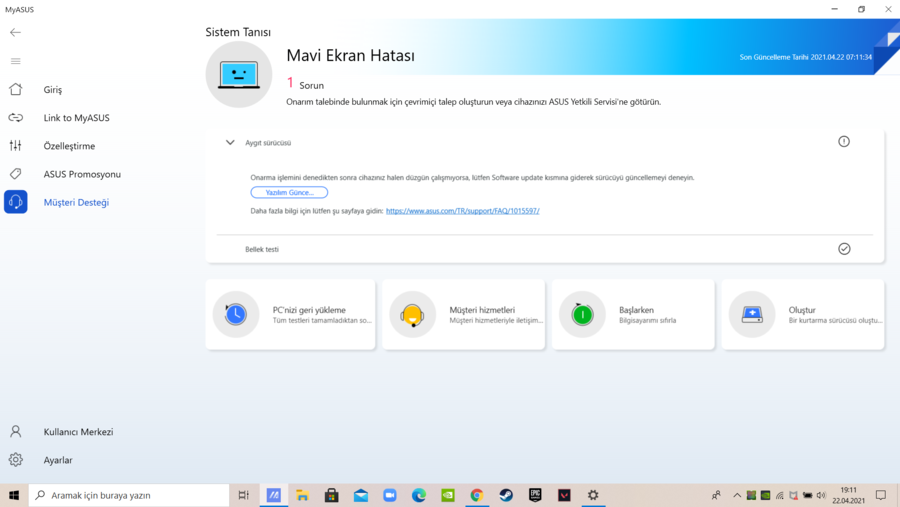Open NVIDIA app from taskbar
This screenshot has width=900, height=507.
click(x=448, y=495)
